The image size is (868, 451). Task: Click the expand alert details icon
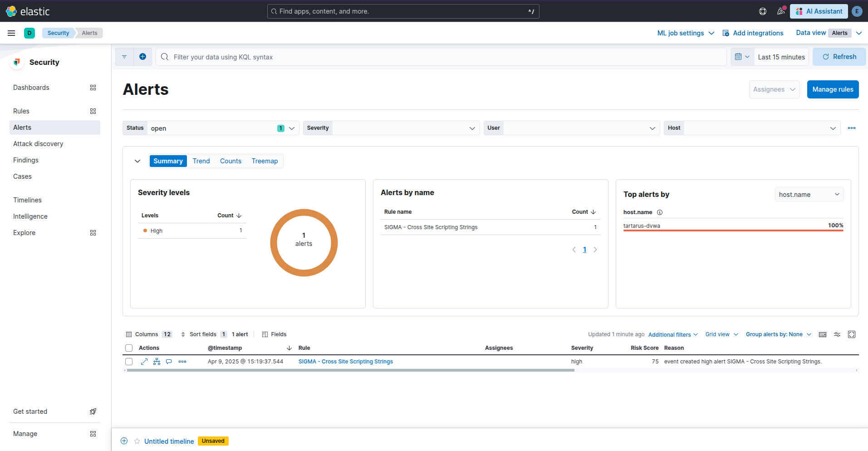(x=144, y=362)
